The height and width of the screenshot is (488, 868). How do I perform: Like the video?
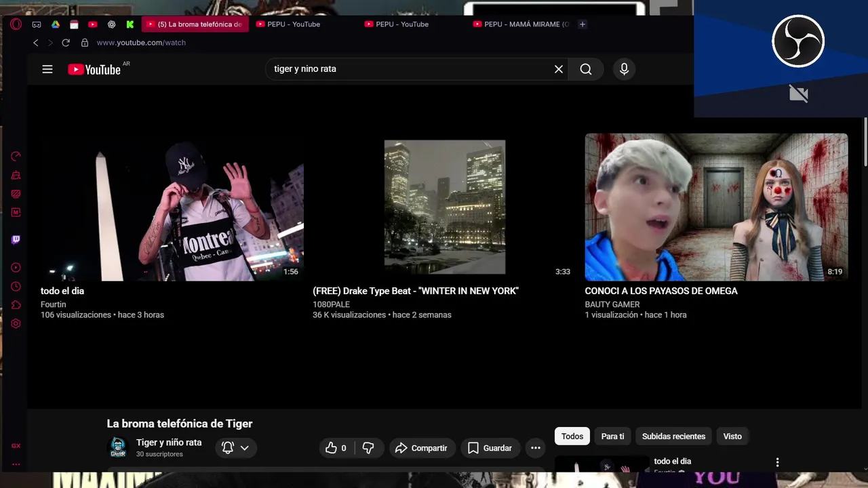coord(336,448)
